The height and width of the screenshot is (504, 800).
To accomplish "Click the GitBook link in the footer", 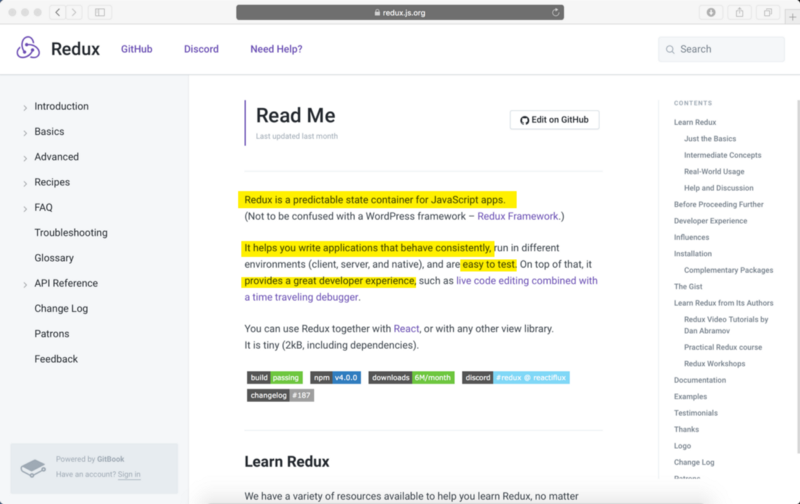I will point(111,459).
